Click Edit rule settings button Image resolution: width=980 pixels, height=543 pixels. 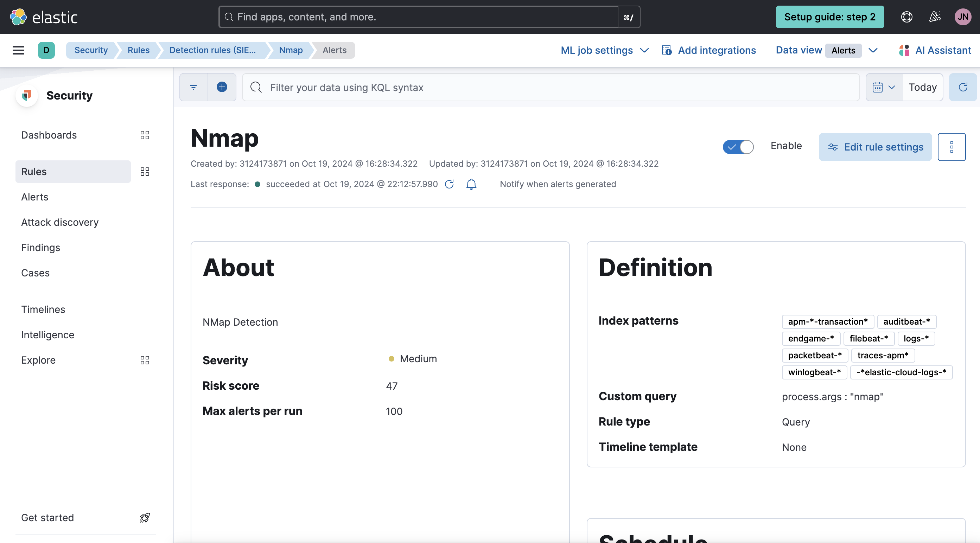point(875,147)
